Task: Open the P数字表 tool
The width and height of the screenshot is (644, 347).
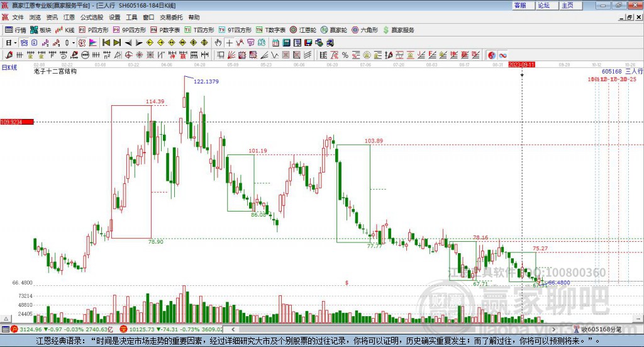Action: [x=165, y=30]
